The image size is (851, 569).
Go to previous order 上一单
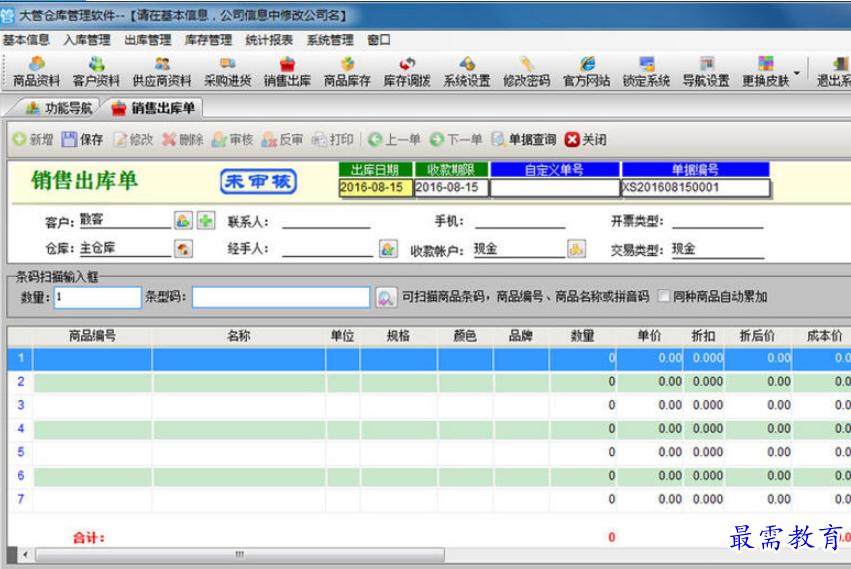tap(394, 140)
